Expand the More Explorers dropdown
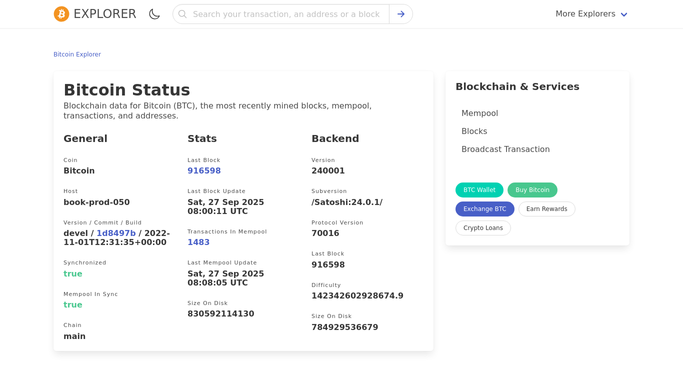The height and width of the screenshot is (384, 683). click(x=591, y=14)
